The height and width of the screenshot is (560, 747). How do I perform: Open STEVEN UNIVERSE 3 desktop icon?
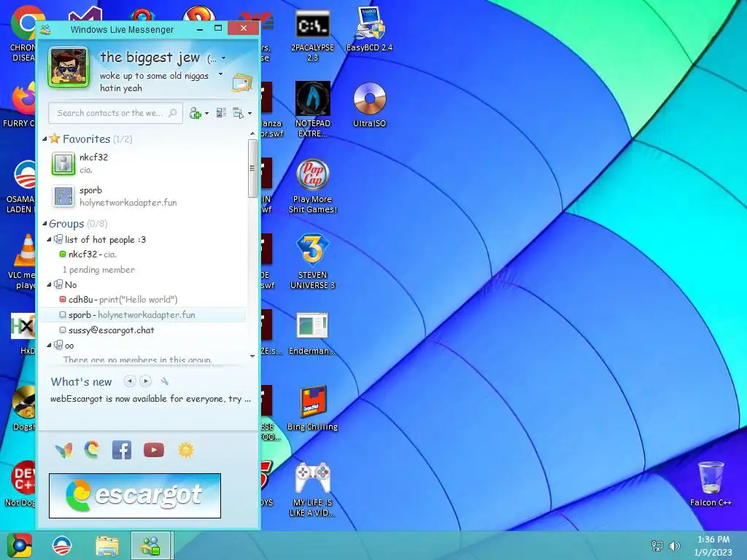[x=312, y=262]
